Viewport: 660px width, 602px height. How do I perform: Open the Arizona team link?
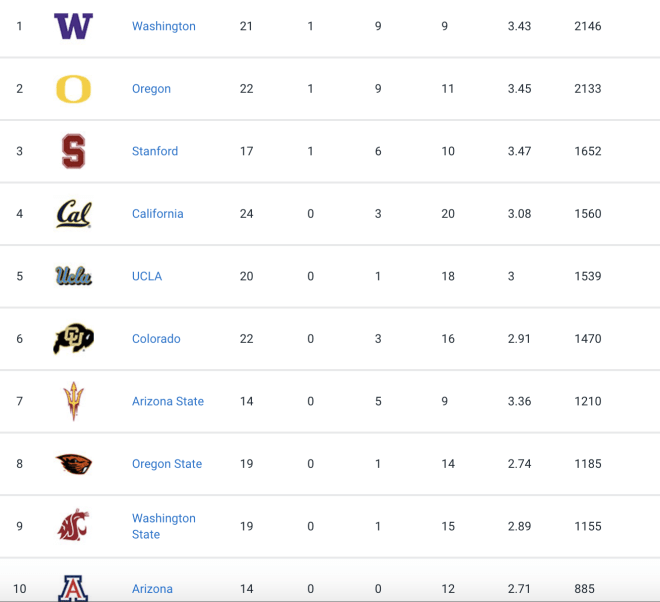click(x=152, y=589)
